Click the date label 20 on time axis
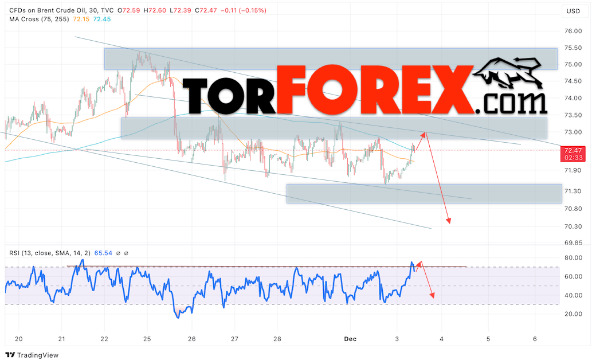Screen dimensions: 596x364 tap(18, 339)
